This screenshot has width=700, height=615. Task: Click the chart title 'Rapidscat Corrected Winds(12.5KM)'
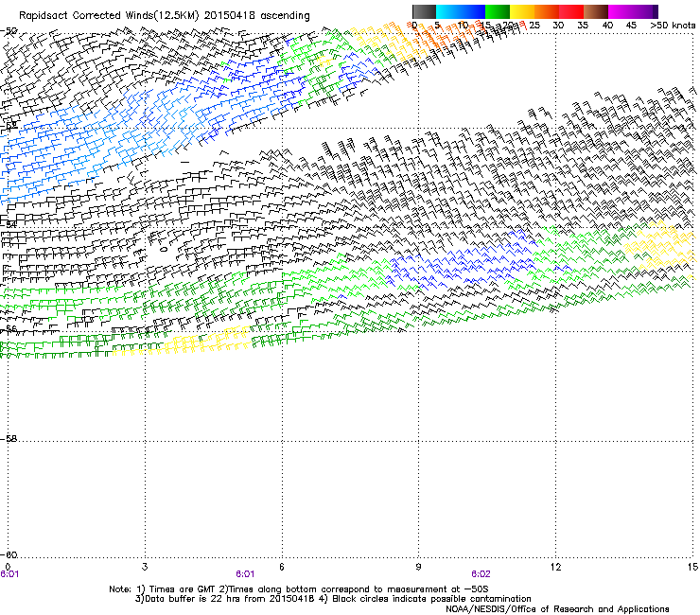click(109, 16)
